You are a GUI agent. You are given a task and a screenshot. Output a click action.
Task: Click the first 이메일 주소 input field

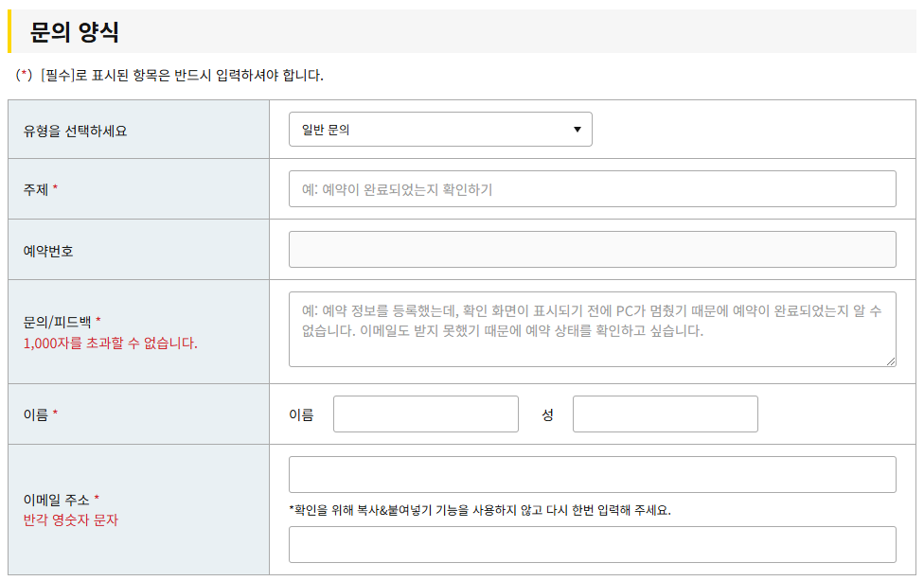pyautogui.click(x=593, y=474)
